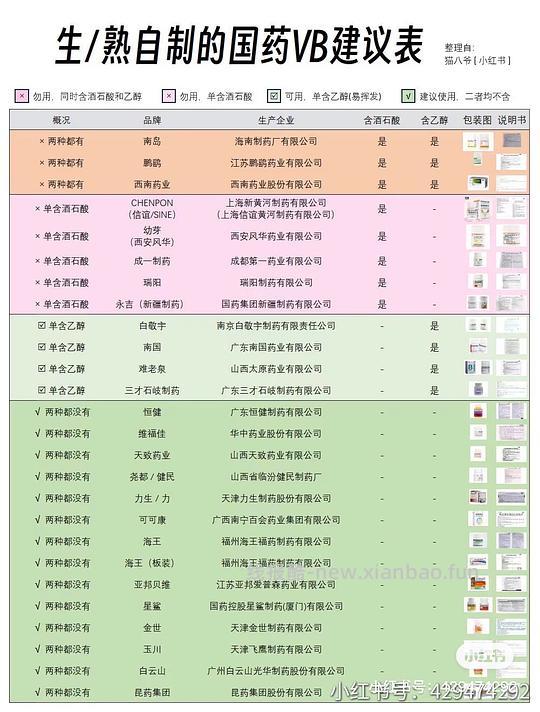Open the 白敬宇 row package thumbnail
The image size is (540, 712).
click(478, 325)
